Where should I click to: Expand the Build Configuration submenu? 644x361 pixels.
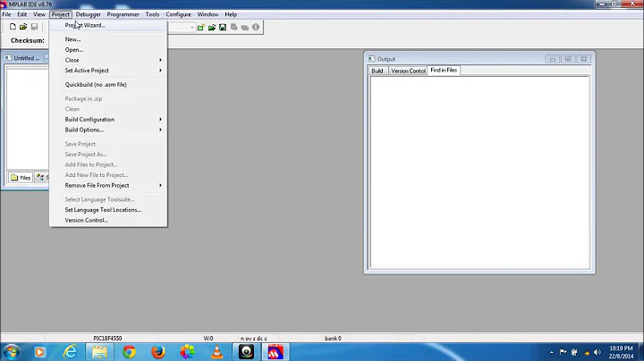coord(112,119)
